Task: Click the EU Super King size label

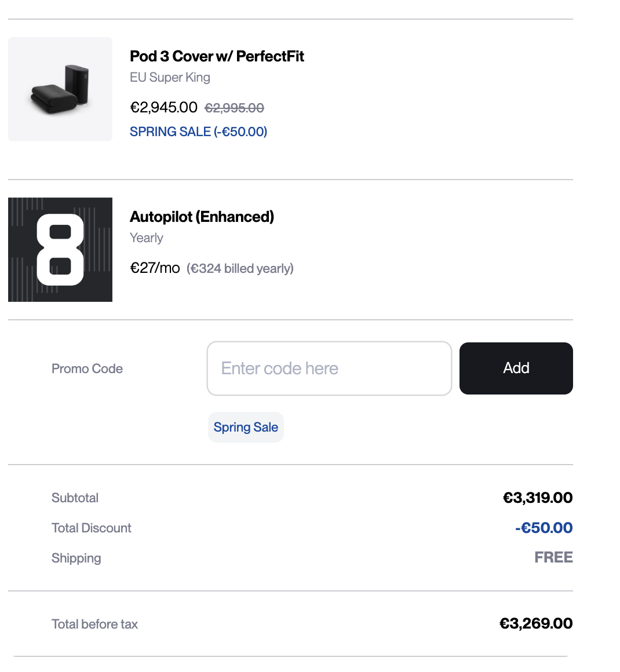Action: (170, 78)
